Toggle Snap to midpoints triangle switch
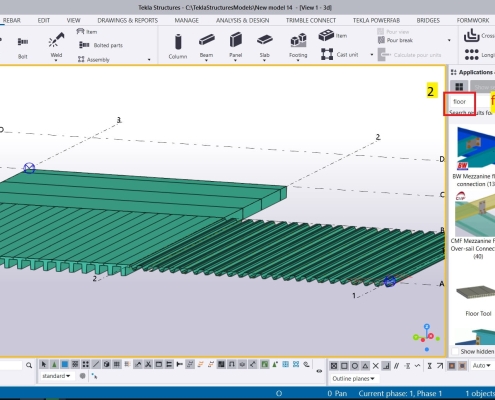The height and width of the screenshot is (400, 495). click(x=365, y=366)
